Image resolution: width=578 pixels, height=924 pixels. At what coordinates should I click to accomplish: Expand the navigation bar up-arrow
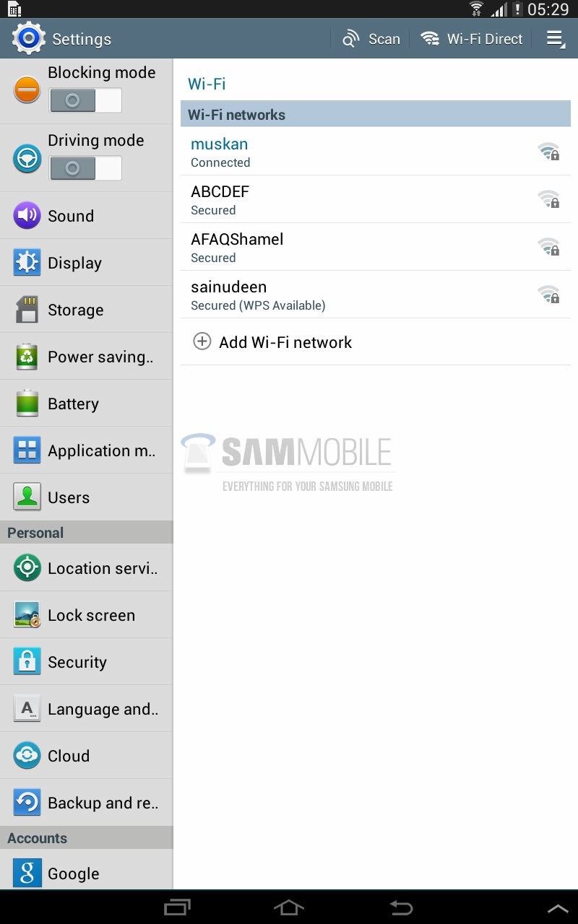558,909
